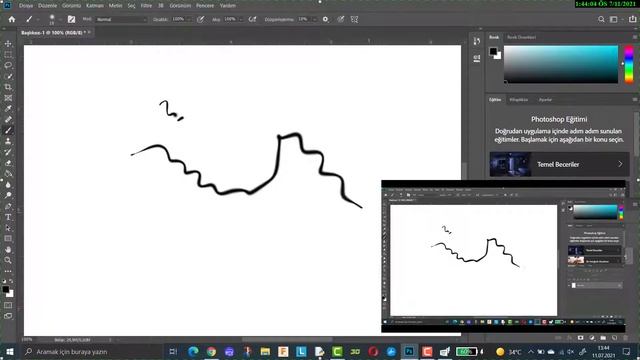Open the Properties panel icon
Screen dimensions: 640x360
[x=477, y=58]
